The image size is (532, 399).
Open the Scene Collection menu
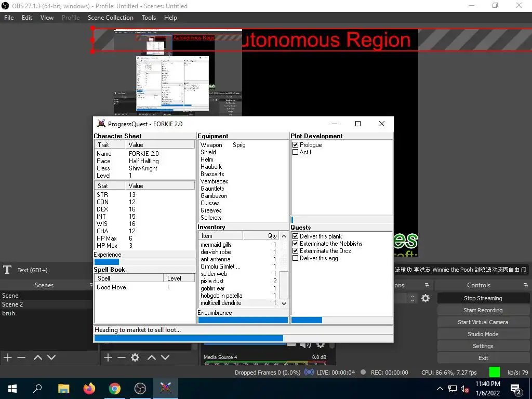(x=111, y=18)
